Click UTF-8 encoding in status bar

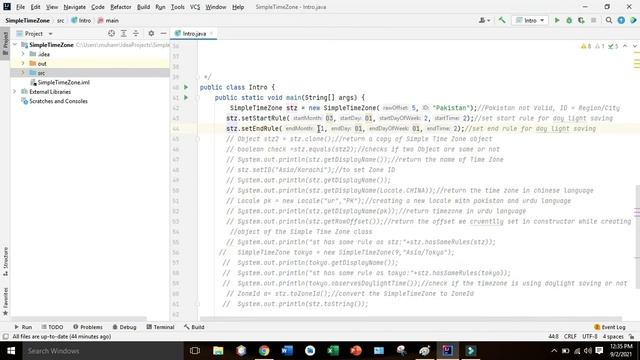[589, 336]
